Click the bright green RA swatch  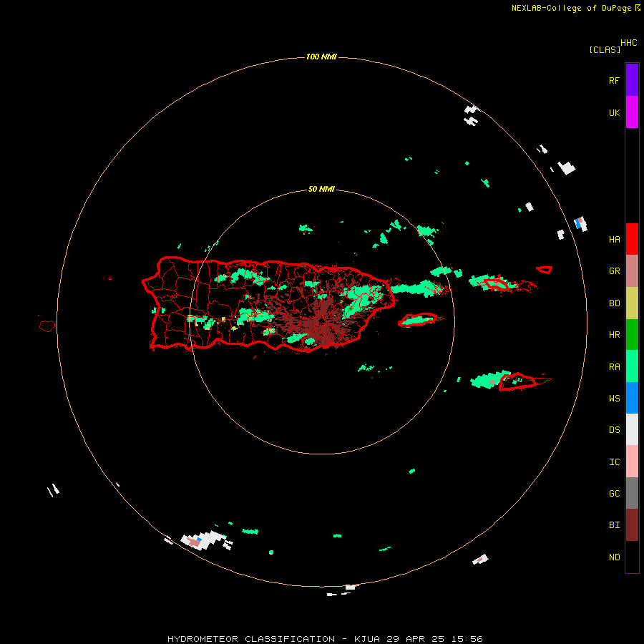pos(632,366)
